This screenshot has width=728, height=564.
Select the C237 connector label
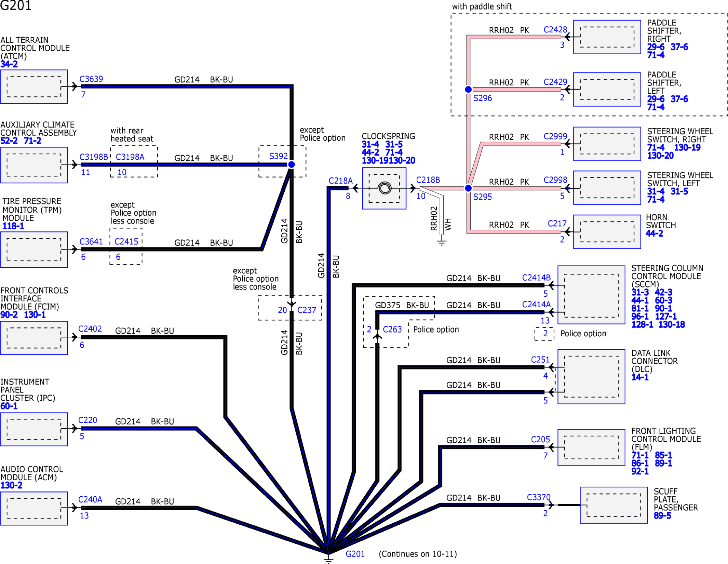[307, 310]
